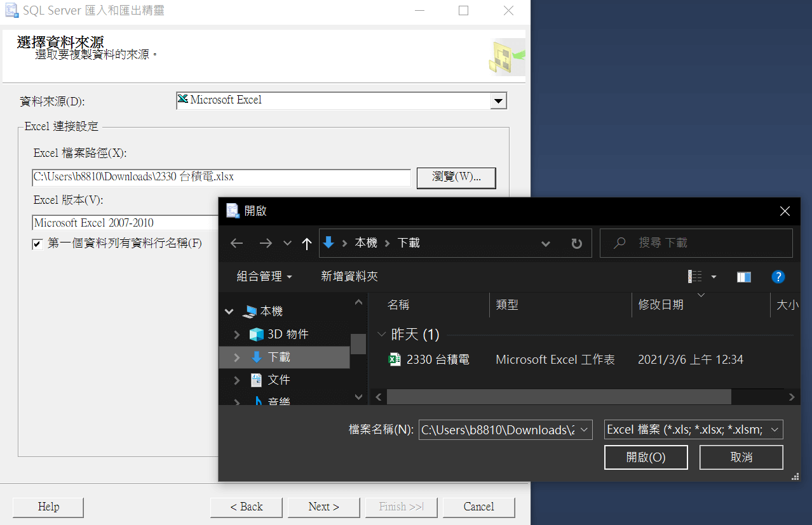Toggle 第一個資料列有資料行名稱 checkbox

click(37, 244)
